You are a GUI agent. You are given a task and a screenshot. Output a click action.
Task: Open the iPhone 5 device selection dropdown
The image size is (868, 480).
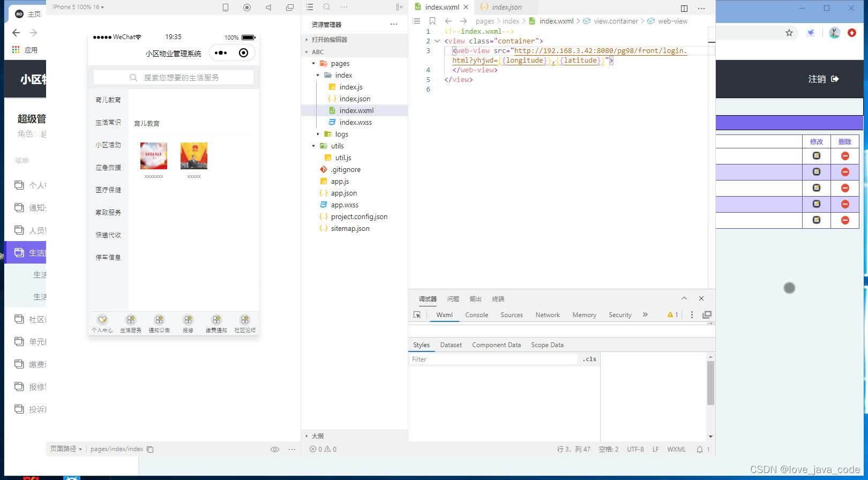(78, 7)
